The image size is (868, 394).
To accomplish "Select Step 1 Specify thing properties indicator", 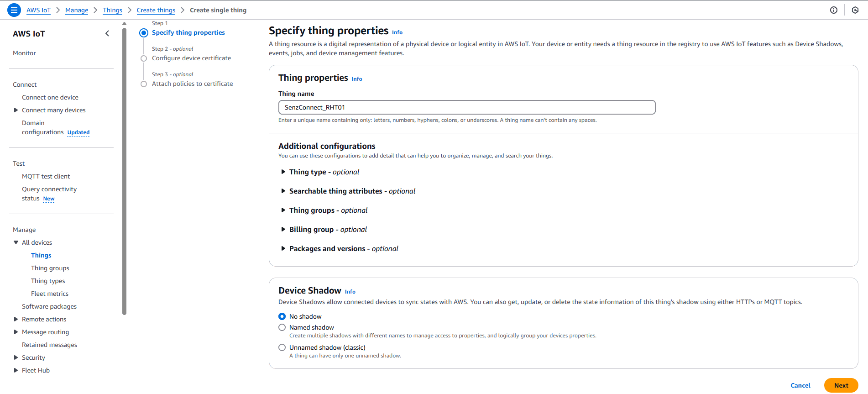I will [x=144, y=33].
